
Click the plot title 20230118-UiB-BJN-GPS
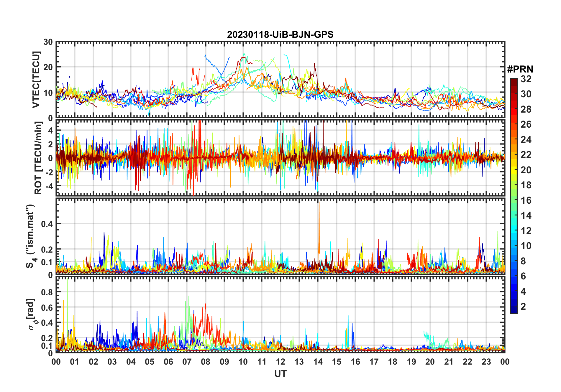pyautogui.click(x=280, y=35)
